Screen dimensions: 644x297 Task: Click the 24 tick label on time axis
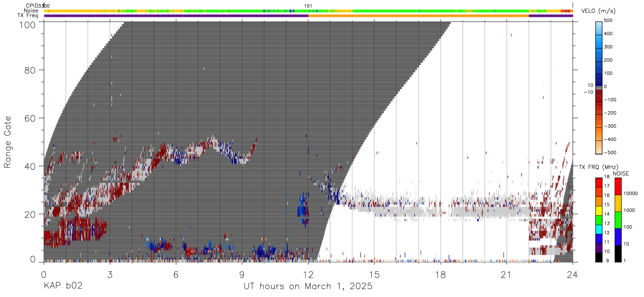coord(573,274)
